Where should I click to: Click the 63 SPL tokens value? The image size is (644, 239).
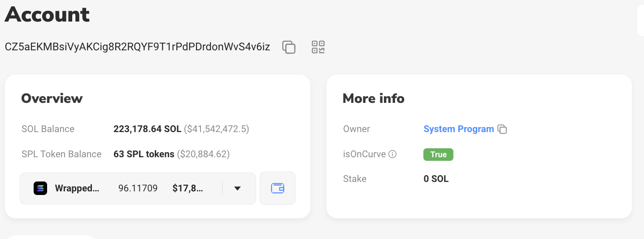pos(144,154)
